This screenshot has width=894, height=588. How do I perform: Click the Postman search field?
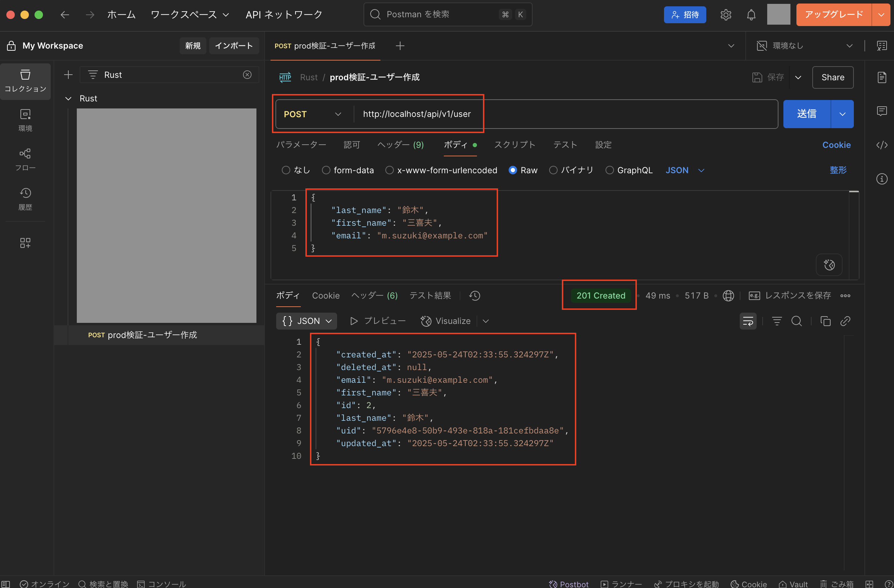[x=448, y=15]
